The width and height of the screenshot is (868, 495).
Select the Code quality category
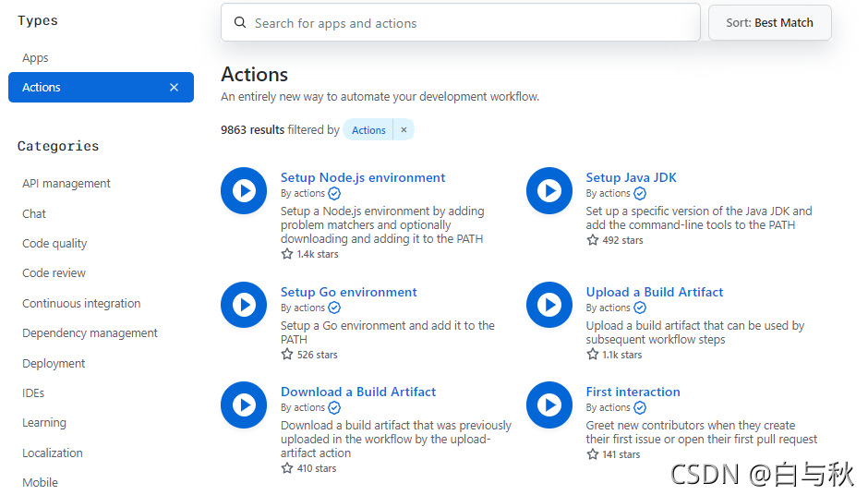(x=54, y=244)
